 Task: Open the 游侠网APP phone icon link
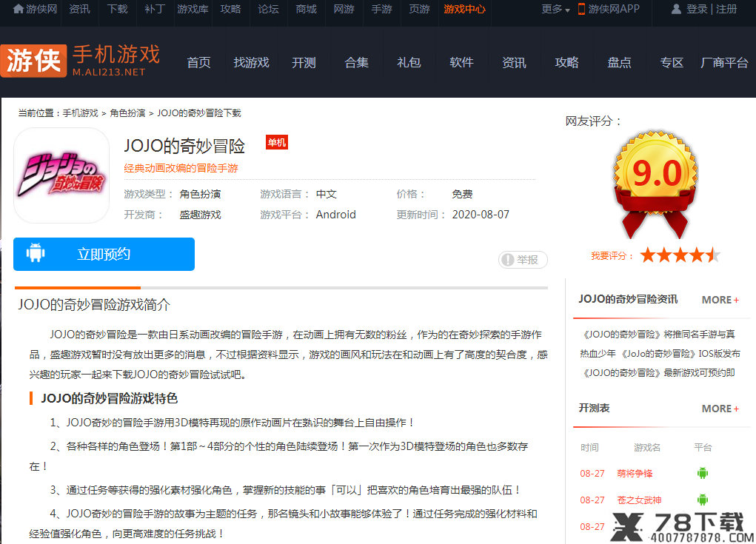tap(581, 9)
